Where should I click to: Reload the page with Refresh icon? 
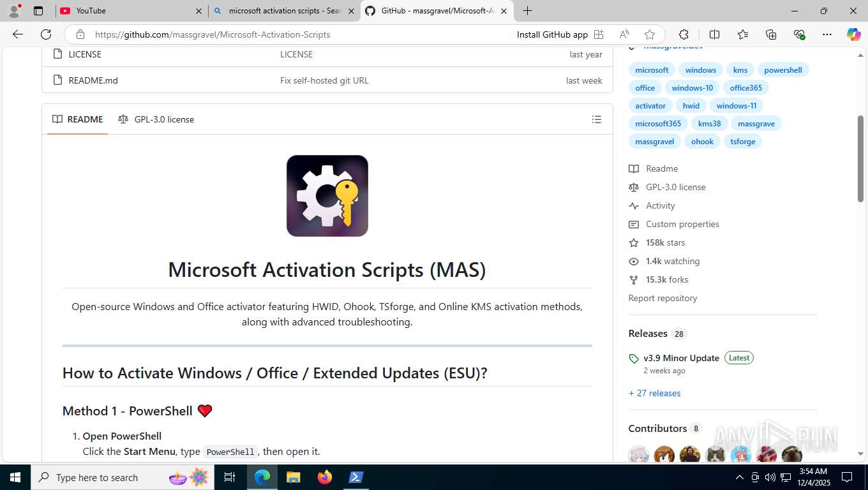click(46, 34)
